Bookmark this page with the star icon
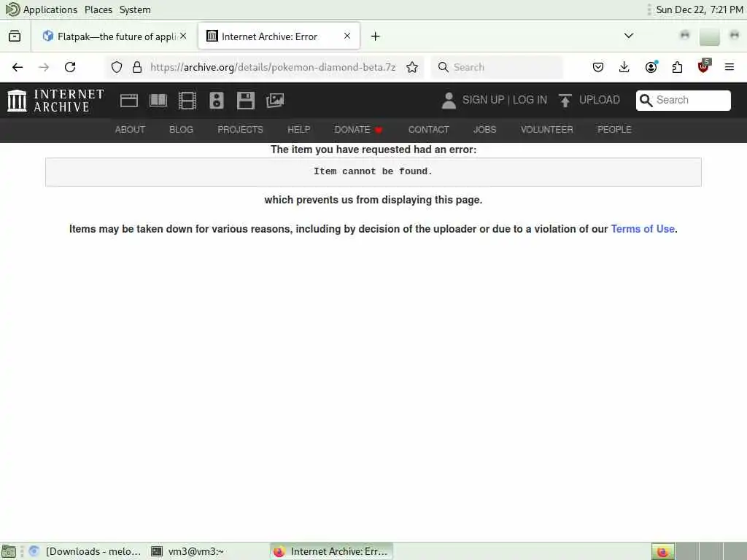 point(412,67)
